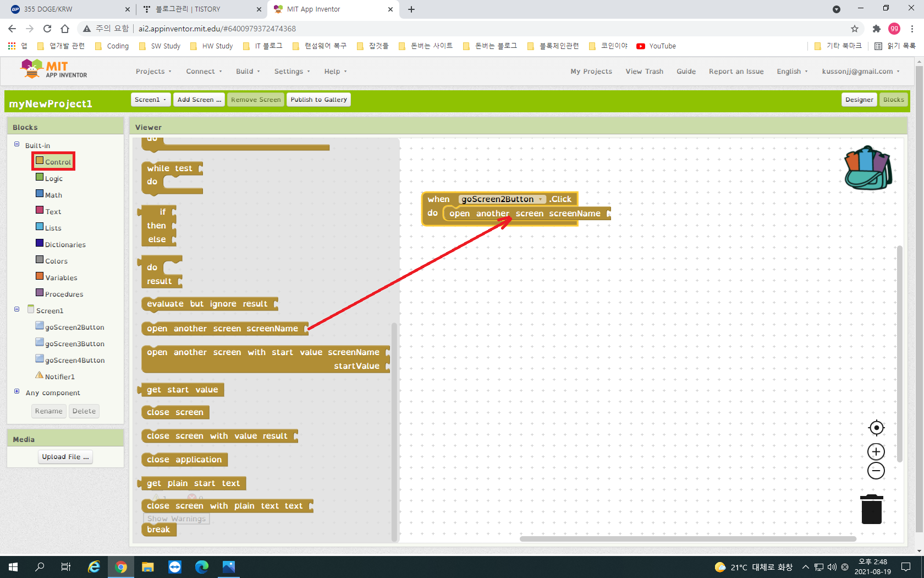Open the browser extensions puzzle icon
Image resolution: width=924 pixels, height=578 pixels.
click(x=877, y=29)
